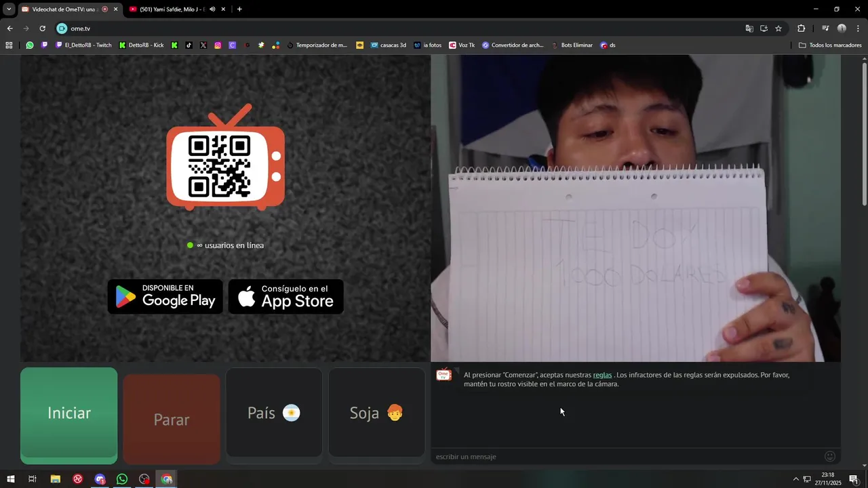Show hidden system tray icons
This screenshot has width=868, height=488.
pyautogui.click(x=796, y=479)
